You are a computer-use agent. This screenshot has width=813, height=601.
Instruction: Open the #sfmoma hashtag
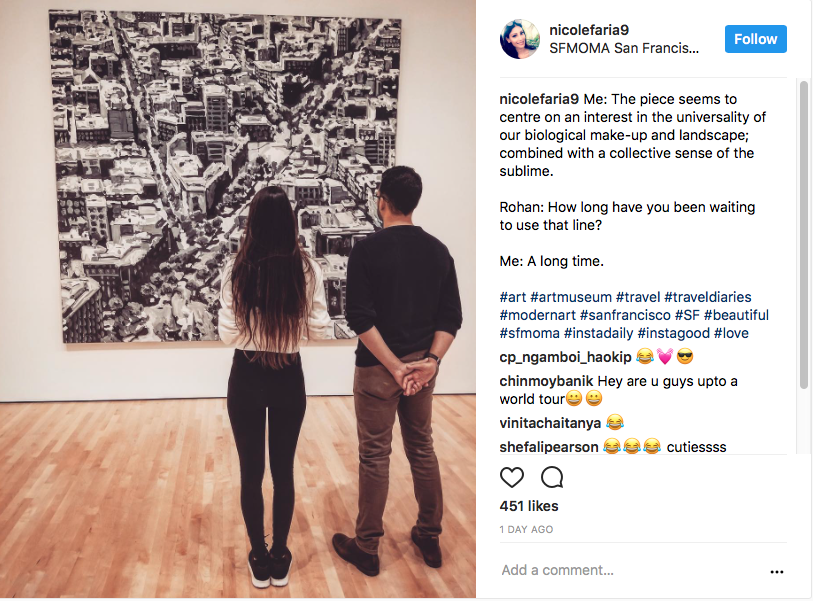(x=529, y=333)
